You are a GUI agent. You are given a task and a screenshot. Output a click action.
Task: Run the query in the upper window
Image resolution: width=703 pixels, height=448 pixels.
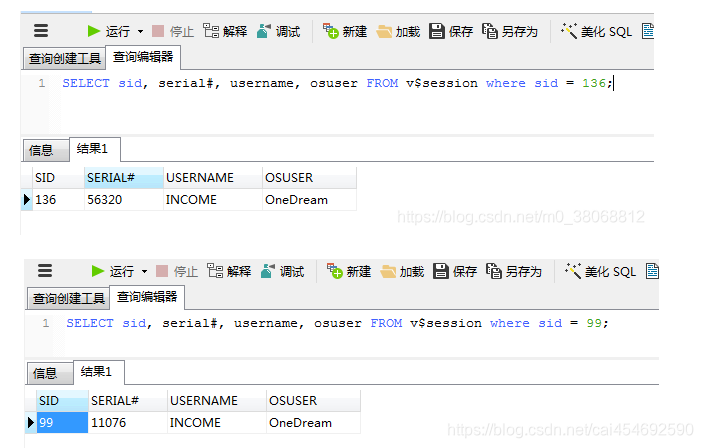[x=108, y=31]
